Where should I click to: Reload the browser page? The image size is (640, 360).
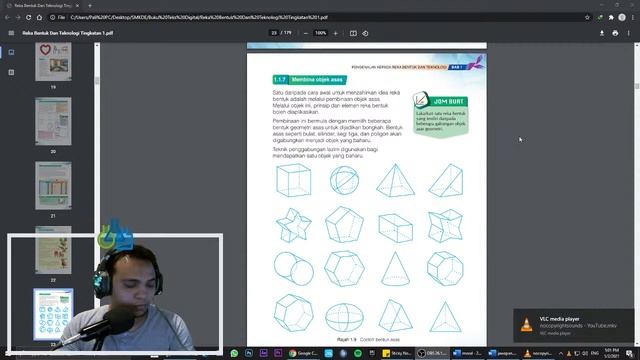pyautogui.click(x=29, y=17)
